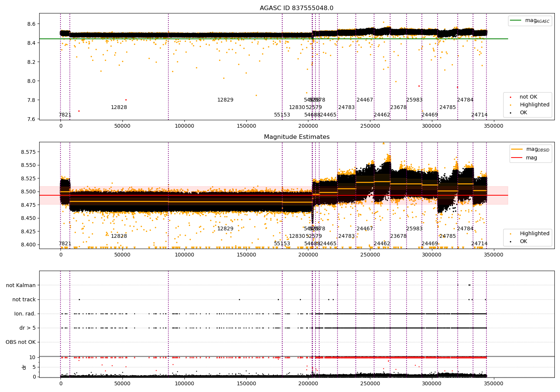Screen dimensions: 560x392
Task: Click obsid label 24467 in top plot
Action: (365, 100)
